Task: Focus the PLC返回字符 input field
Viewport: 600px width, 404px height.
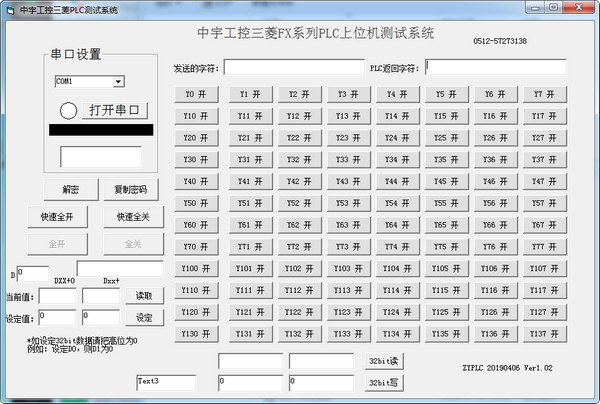Action: click(496, 67)
